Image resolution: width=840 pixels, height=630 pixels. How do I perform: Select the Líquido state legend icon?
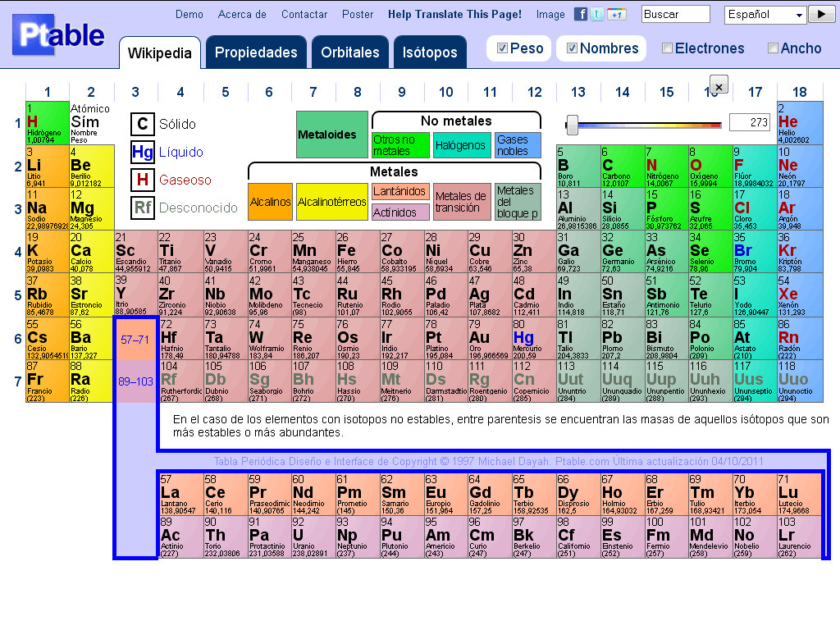pyautogui.click(x=142, y=153)
